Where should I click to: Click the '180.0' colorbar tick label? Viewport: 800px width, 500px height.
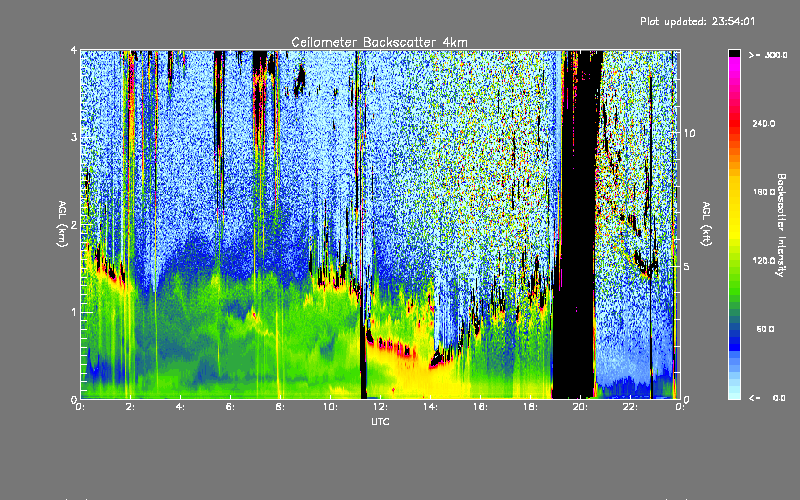click(763, 192)
